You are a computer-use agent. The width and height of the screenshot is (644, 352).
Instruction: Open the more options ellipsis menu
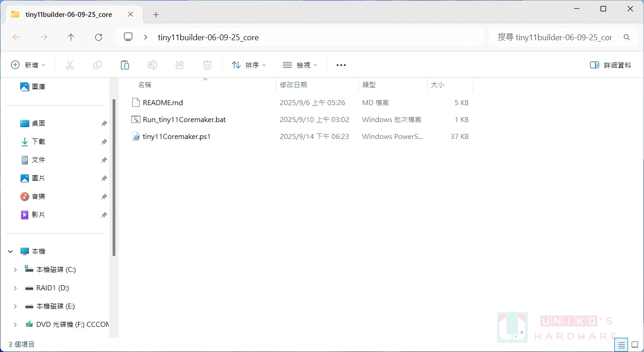pos(341,65)
